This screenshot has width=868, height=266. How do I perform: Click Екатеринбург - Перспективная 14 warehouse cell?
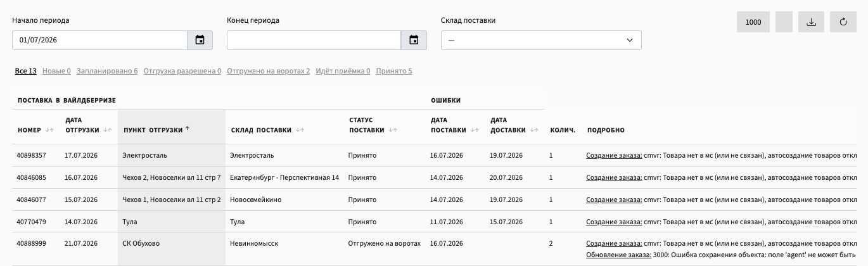pyautogui.click(x=284, y=177)
